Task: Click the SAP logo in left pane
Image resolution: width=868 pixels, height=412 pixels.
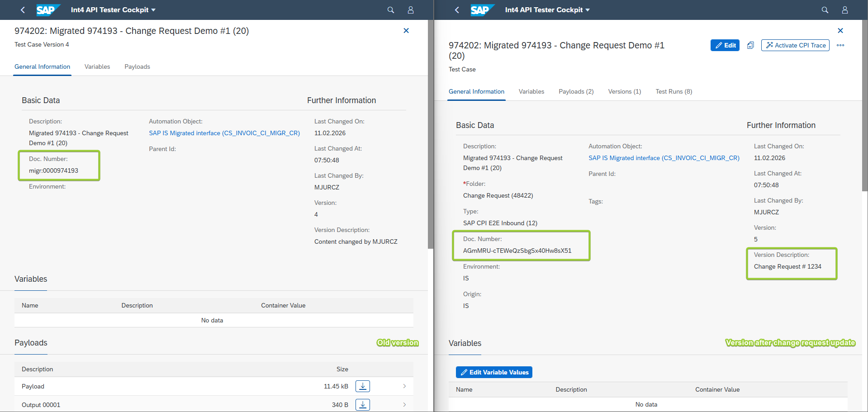Action: pos(48,10)
